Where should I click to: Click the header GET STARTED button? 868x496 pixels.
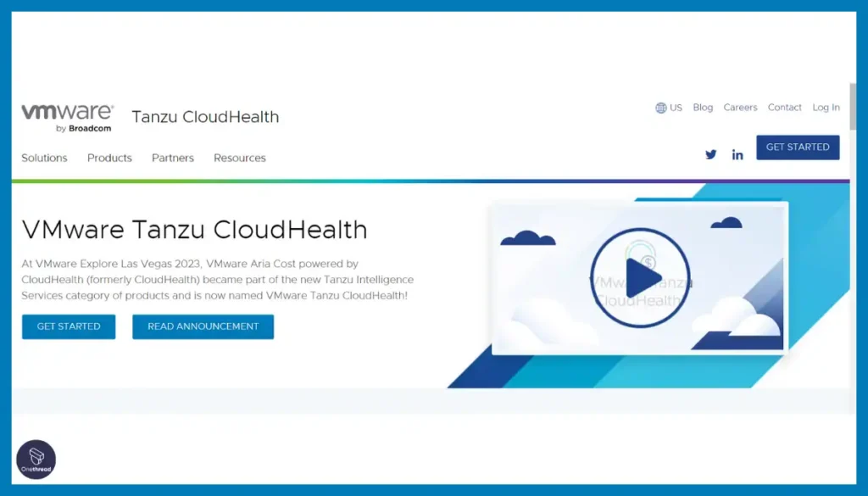(798, 148)
